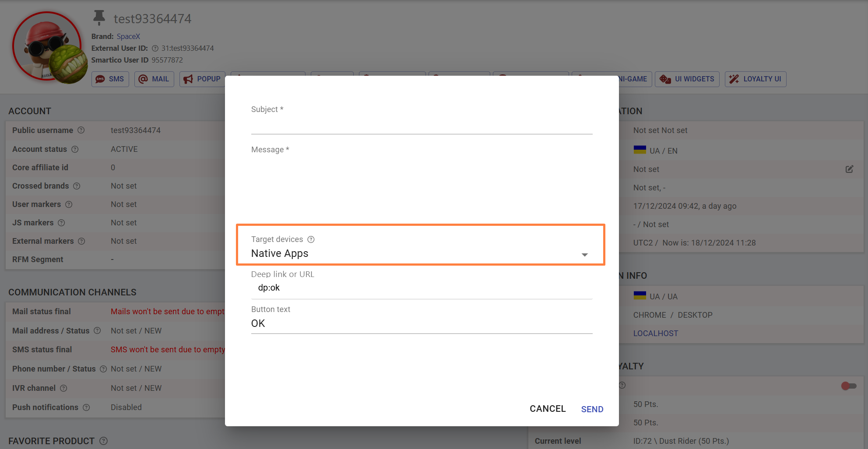Click help icon next to External User ID

coord(155,48)
